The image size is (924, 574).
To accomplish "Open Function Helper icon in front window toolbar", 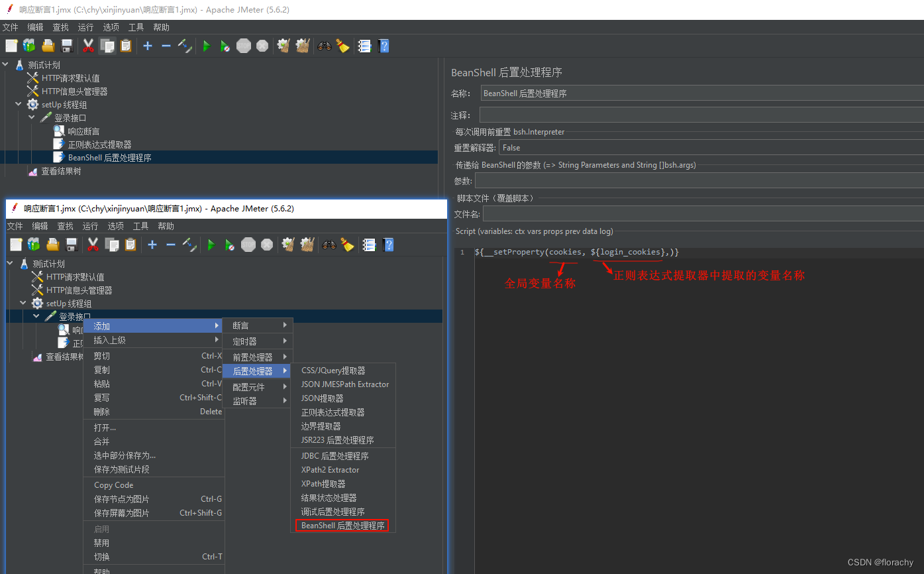I will click(x=369, y=245).
